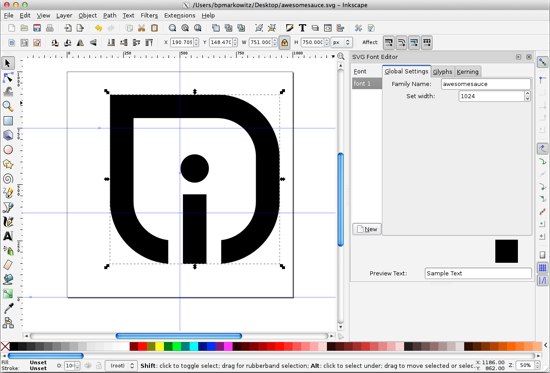Click the Family Name input field
The image size is (550, 373).
coord(486,84)
